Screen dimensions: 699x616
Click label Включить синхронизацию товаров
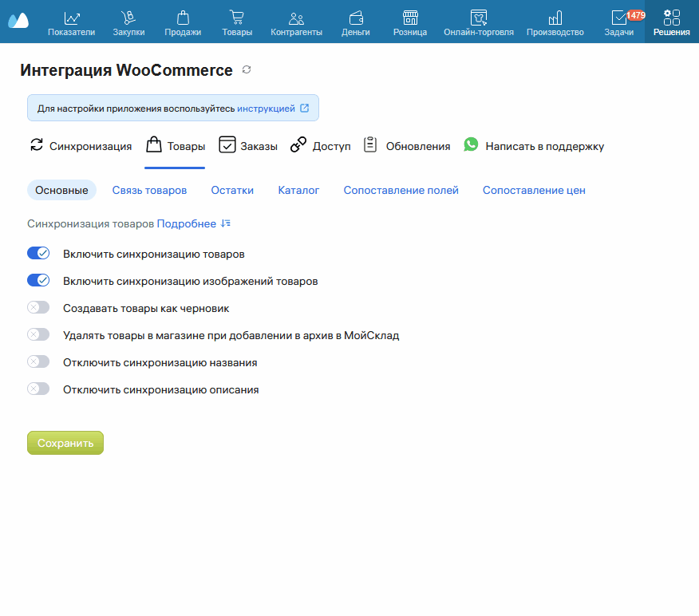(x=154, y=254)
